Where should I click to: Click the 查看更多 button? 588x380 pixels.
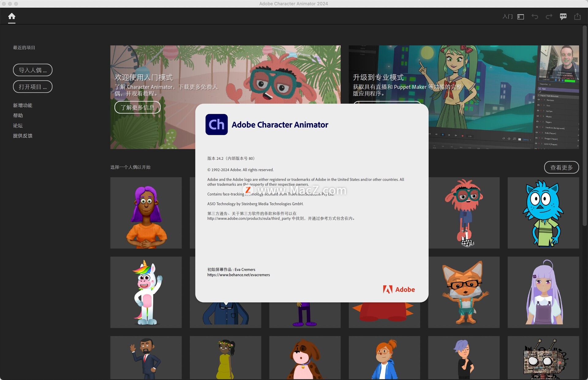point(561,167)
